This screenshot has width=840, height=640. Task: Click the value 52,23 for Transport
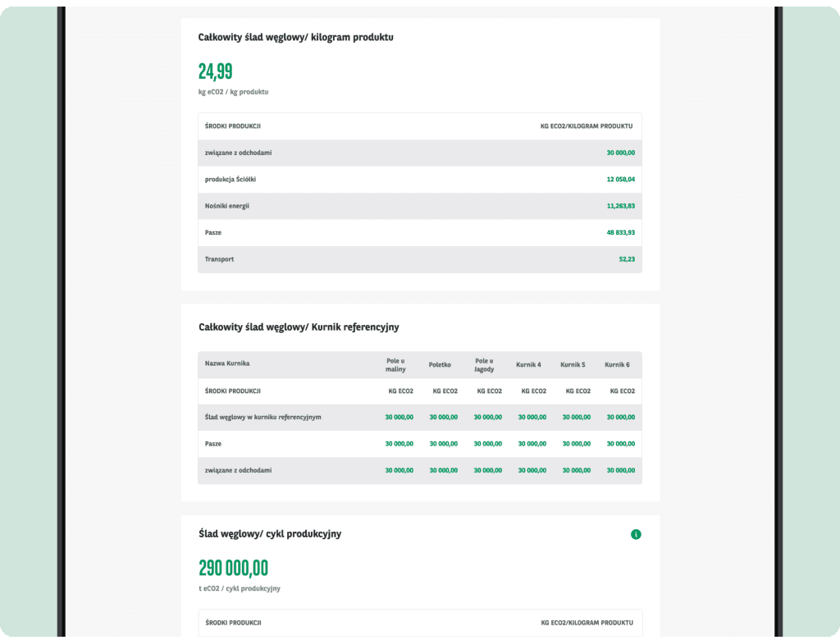[x=627, y=259]
